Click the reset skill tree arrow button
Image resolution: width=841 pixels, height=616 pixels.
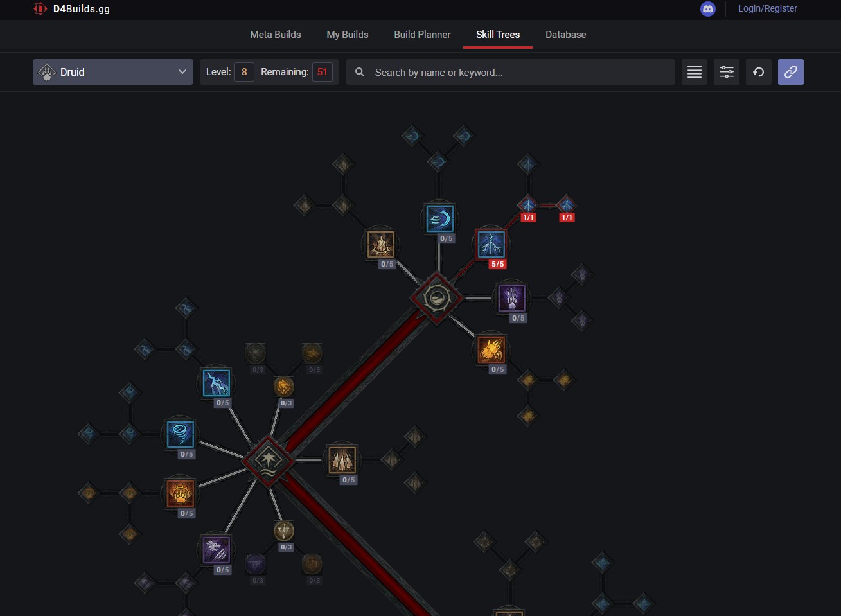(x=759, y=72)
